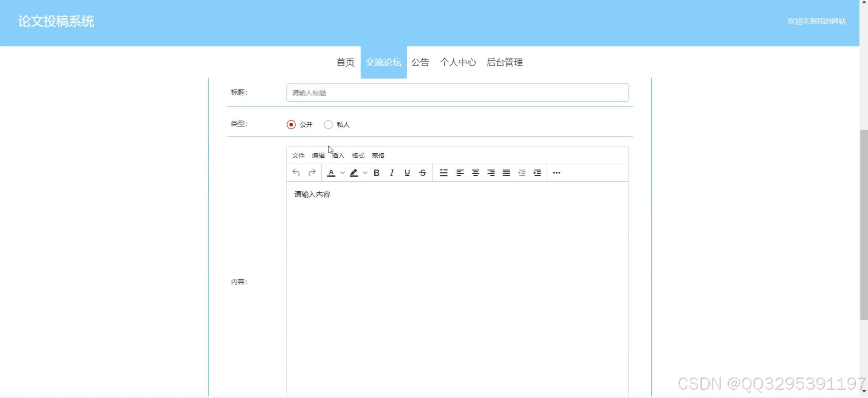The height and width of the screenshot is (398, 868).
Task: Click the 标题 input field
Action: point(457,92)
